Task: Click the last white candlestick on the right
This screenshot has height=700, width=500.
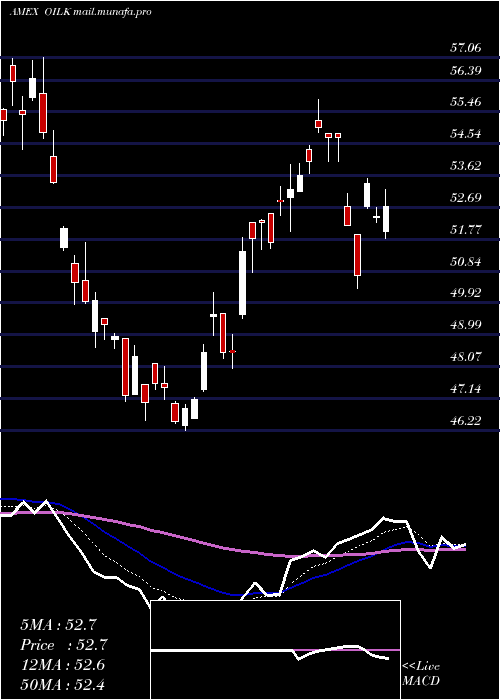Action: (x=386, y=214)
